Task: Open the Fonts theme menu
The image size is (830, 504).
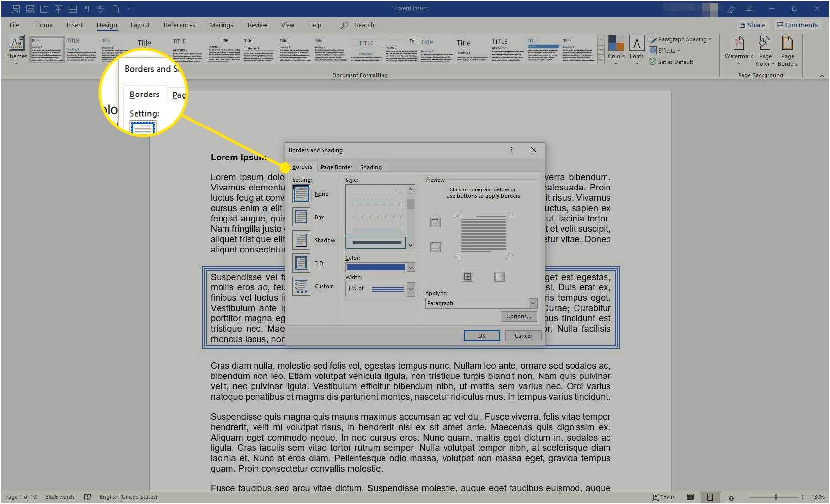Action: click(637, 50)
